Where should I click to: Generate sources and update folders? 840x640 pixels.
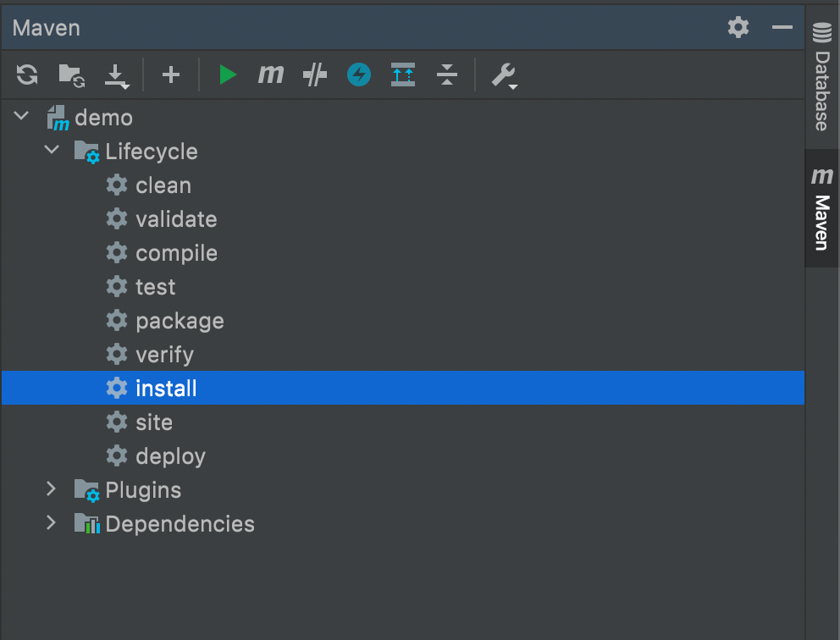pyautogui.click(x=71, y=75)
